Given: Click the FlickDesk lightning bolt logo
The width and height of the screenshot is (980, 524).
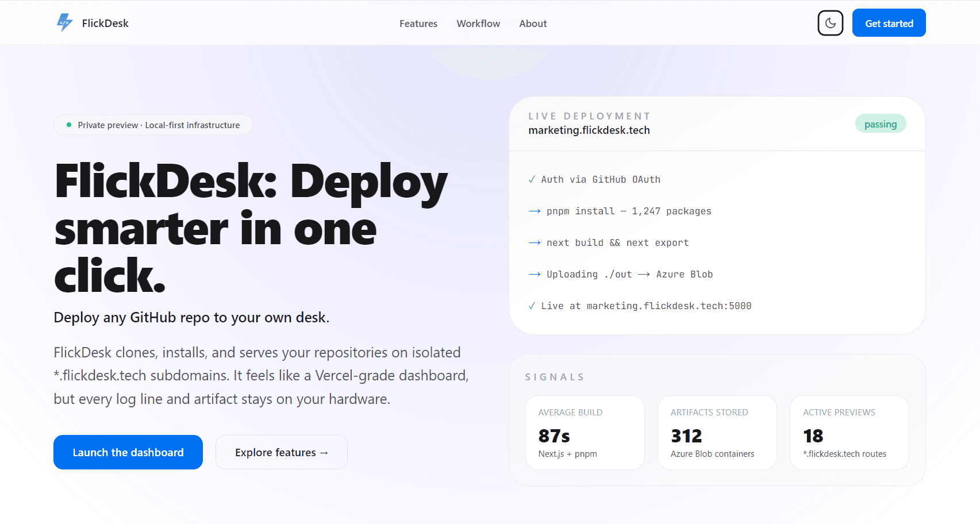Looking at the screenshot, I should pos(64,22).
